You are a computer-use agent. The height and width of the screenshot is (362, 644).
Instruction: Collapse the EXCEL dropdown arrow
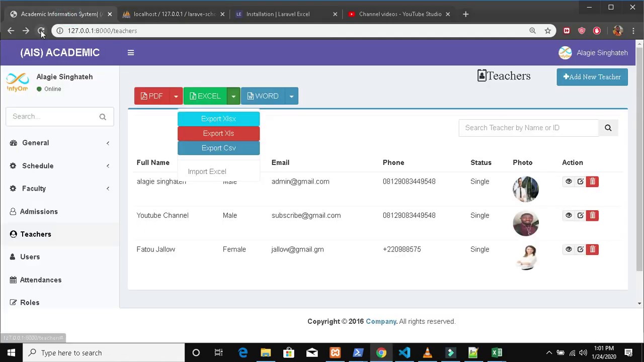pyautogui.click(x=233, y=96)
